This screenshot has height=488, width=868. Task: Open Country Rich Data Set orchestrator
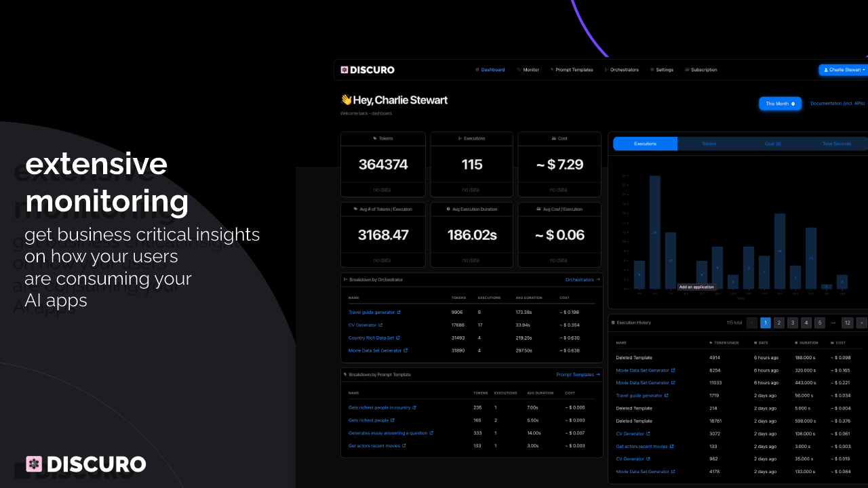point(372,338)
